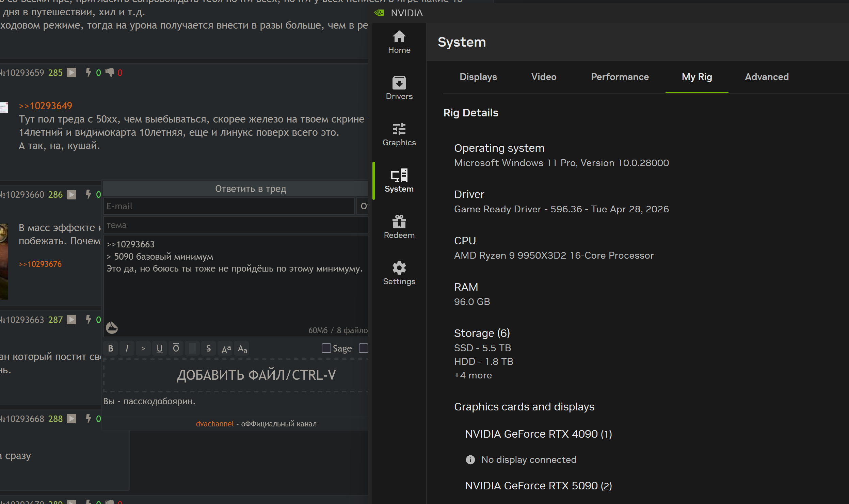Open the Graphics section in NVIDIA app
This screenshot has width=849, height=504.
[399, 134]
